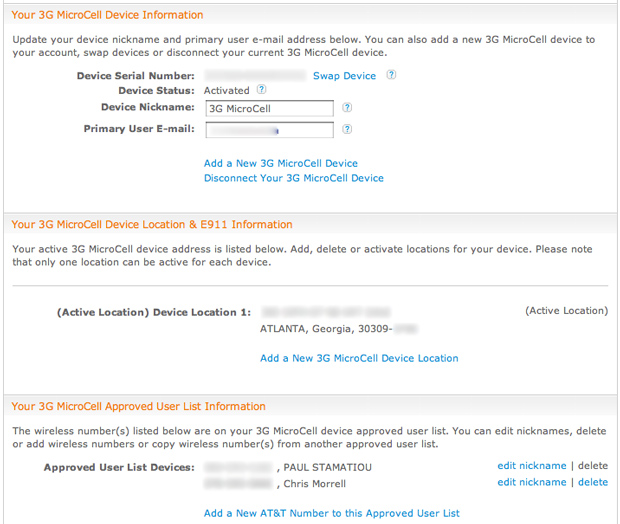Open Add a New 3G MicroCell Device

(x=281, y=163)
